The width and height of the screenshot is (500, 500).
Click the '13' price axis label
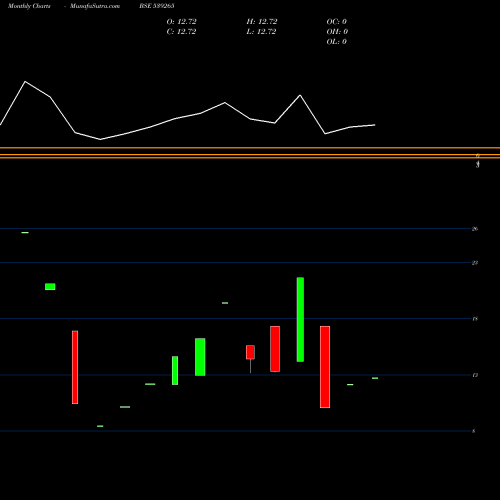[475, 375]
